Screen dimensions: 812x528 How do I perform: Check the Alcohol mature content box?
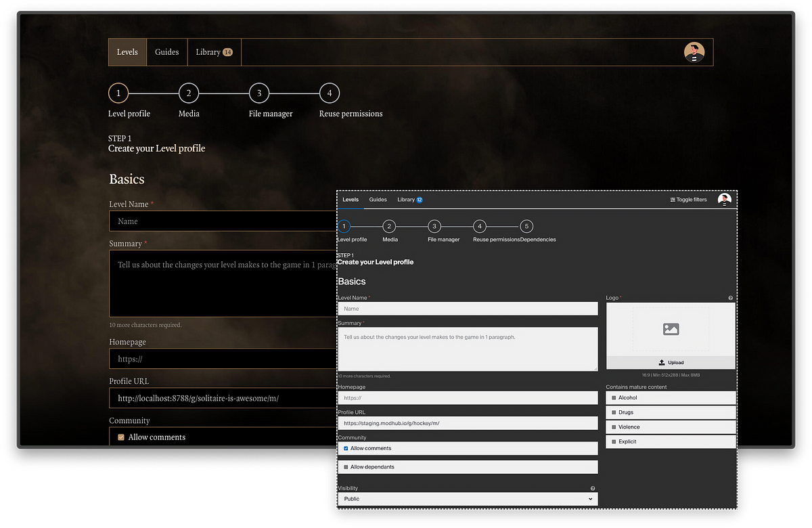click(x=614, y=398)
